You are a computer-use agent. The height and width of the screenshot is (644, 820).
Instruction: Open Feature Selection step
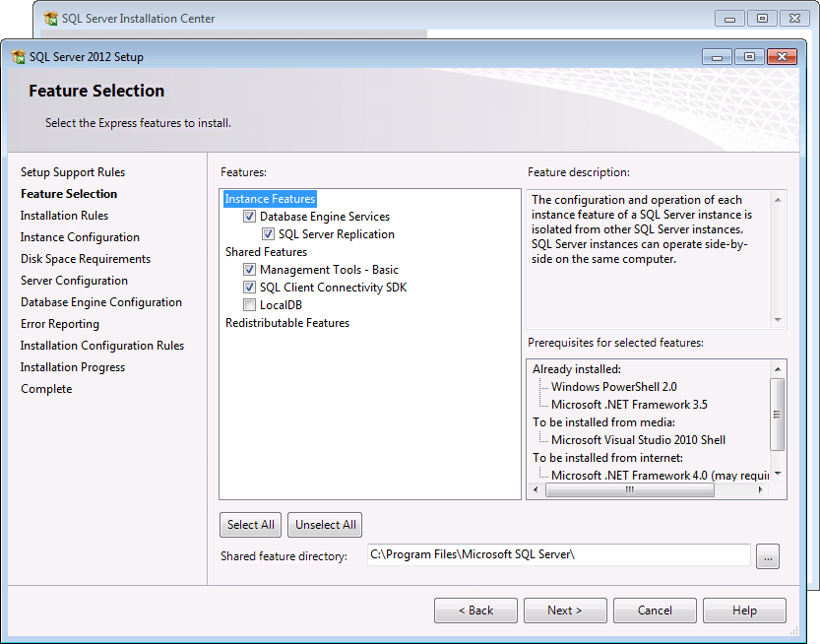click(69, 194)
